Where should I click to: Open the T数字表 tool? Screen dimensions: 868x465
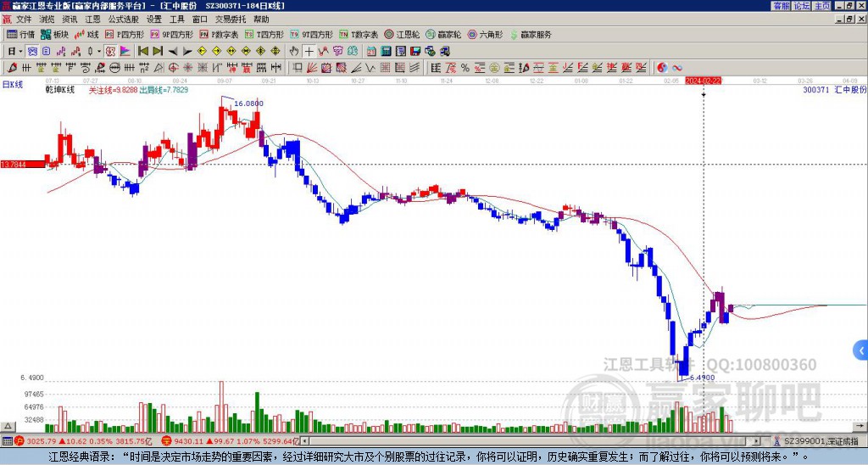[x=359, y=34]
